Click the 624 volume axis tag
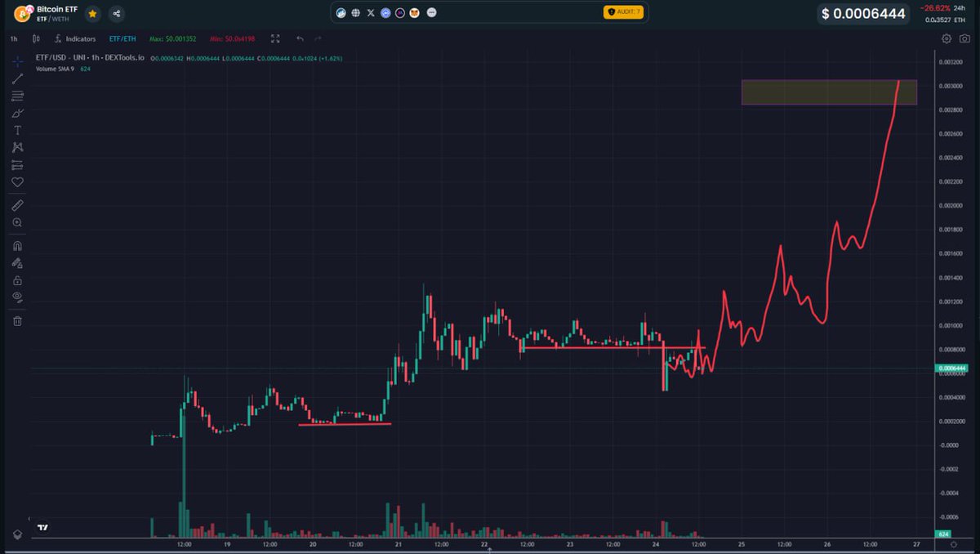 point(944,534)
